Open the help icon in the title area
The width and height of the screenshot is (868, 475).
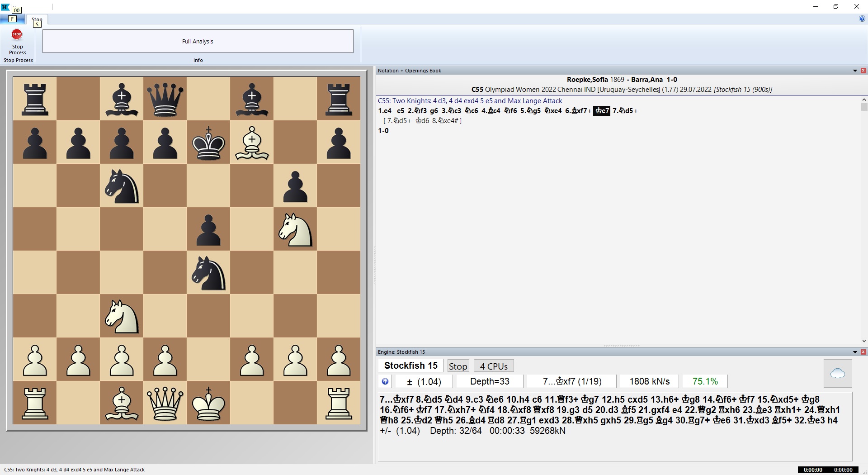click(x=862, y=19)
